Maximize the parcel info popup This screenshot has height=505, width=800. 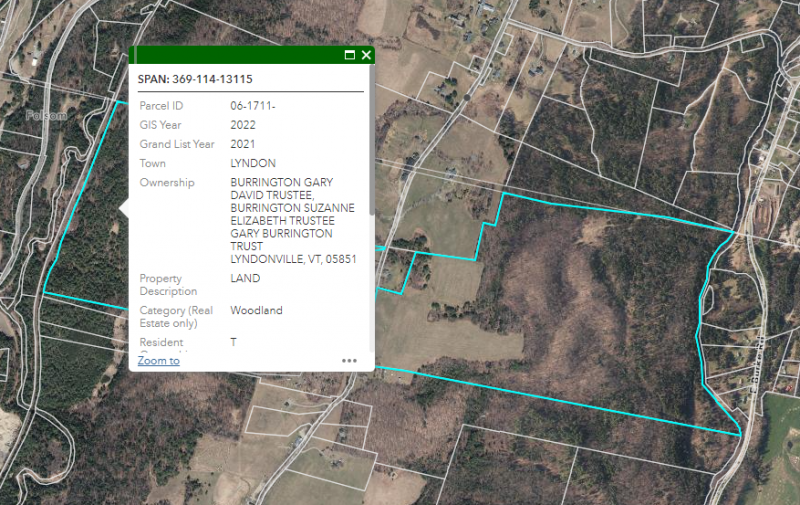tap(350, 55)
